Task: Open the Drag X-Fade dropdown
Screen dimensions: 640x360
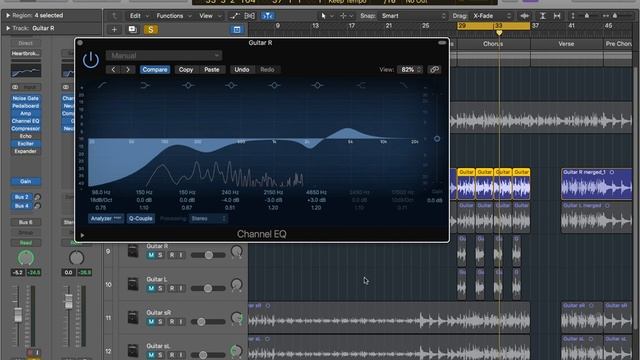Action: pos(492,16)
